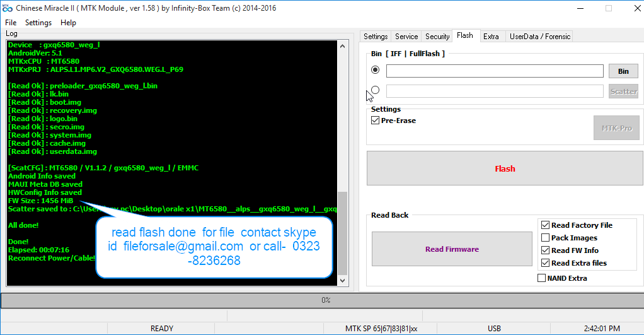Open the File menu

(11, 23)
